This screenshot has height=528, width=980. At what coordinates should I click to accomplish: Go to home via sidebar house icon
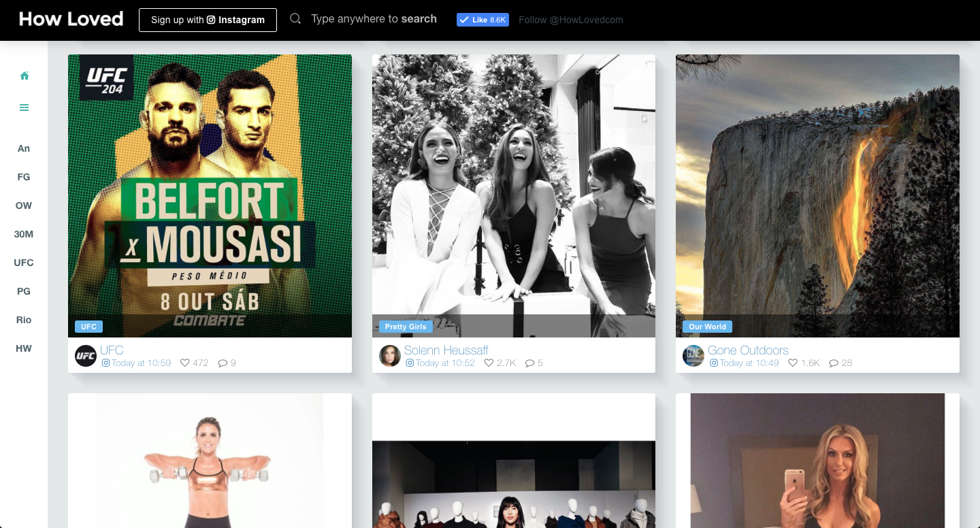click(24, 76)
